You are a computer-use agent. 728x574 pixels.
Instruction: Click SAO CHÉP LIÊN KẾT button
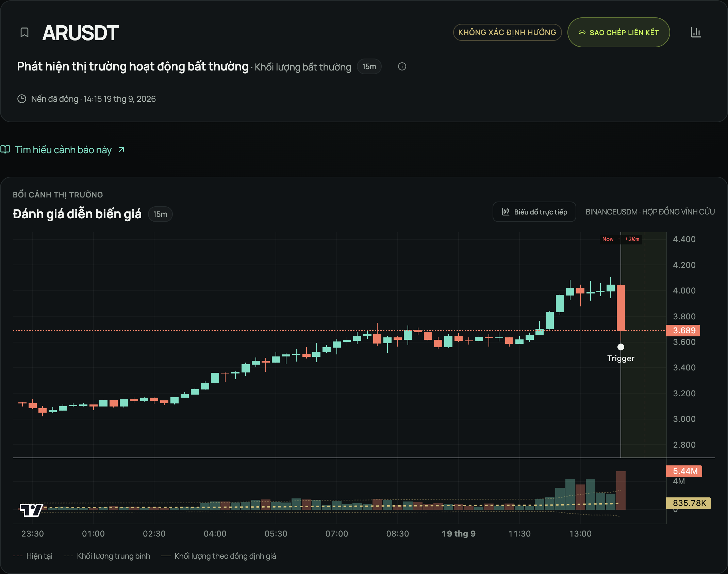pyautogui.click(x=618, y=32)
